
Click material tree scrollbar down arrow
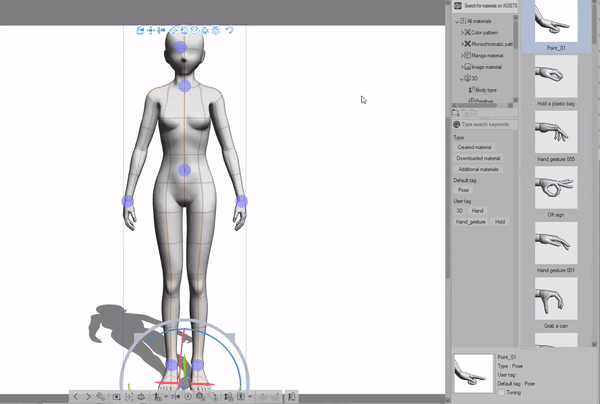tap(515, 100)
